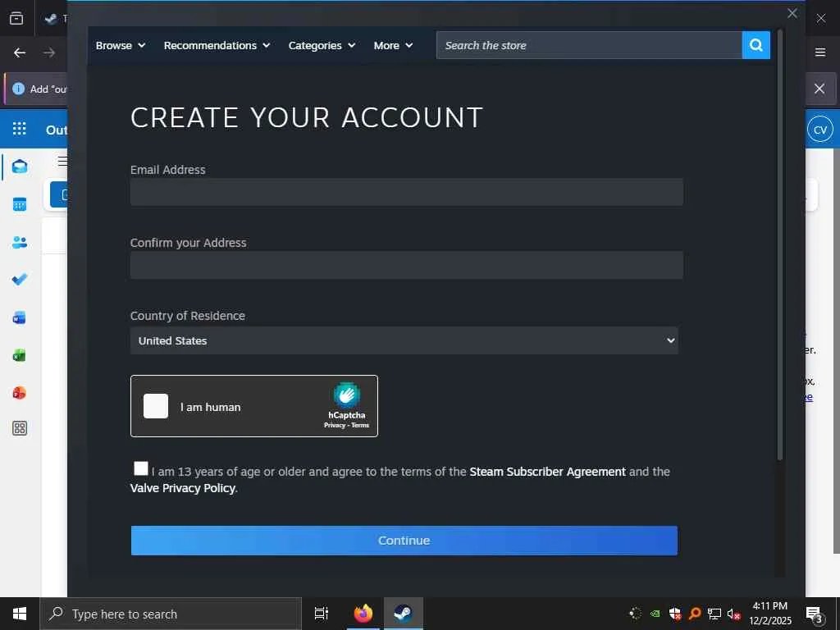Click the NVIDIA tray icon
Screen dimensions: 840x630
point(655,614)
